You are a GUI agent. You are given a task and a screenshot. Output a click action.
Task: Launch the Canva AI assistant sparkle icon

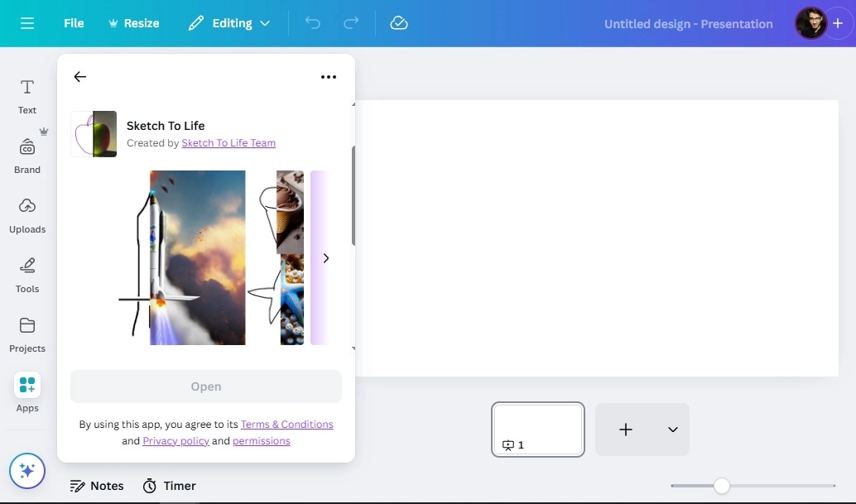pyautogui.click(x=26, y=470)
